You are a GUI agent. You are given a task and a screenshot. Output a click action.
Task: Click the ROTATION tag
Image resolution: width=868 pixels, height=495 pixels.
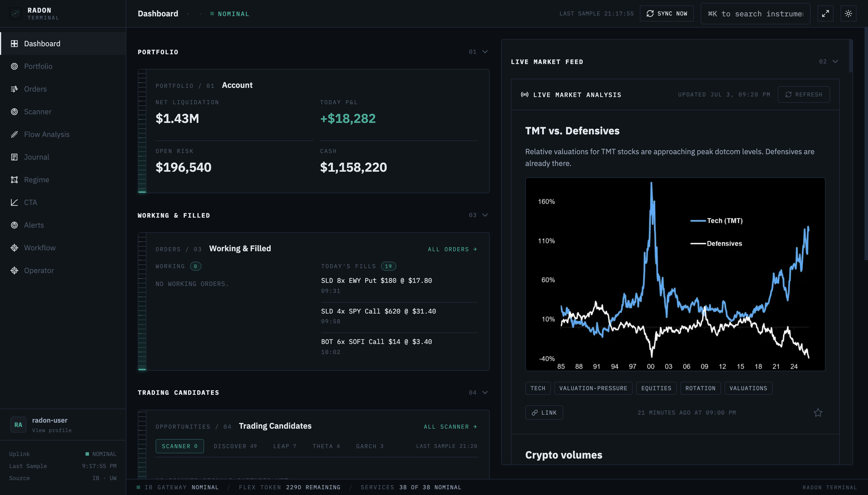(x=700, y=388)
